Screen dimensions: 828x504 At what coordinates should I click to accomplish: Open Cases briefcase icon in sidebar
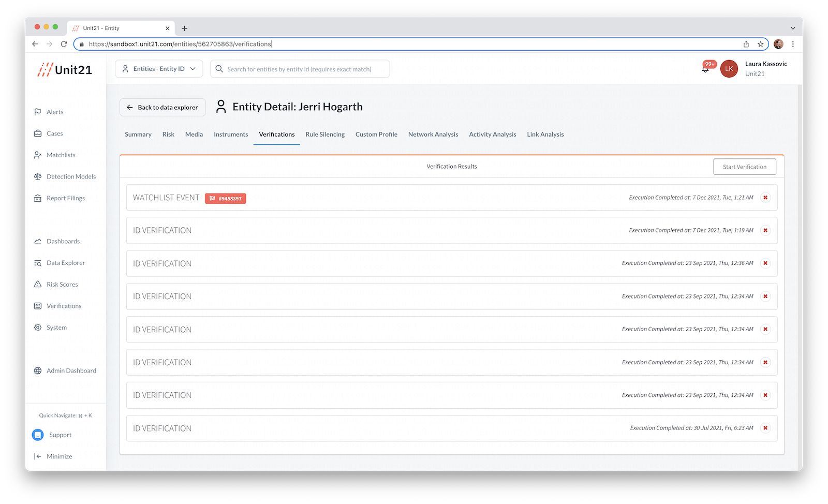[38, 134]
